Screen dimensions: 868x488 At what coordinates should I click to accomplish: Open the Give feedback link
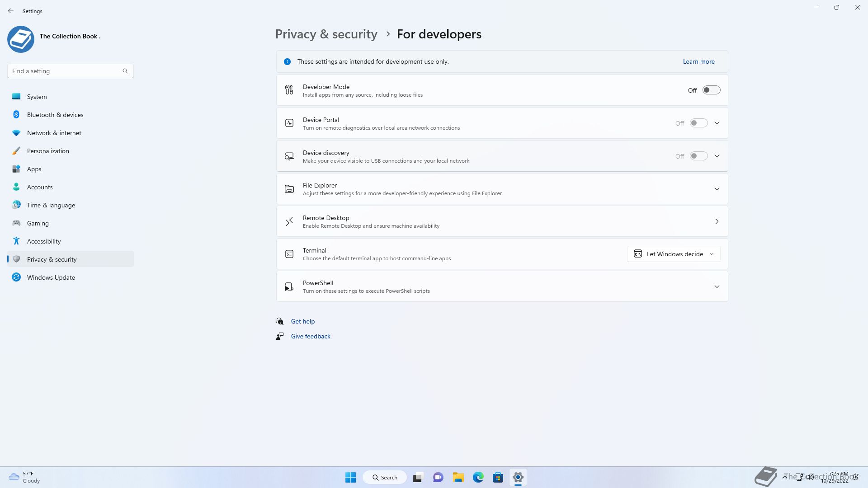tap(311, 336)
